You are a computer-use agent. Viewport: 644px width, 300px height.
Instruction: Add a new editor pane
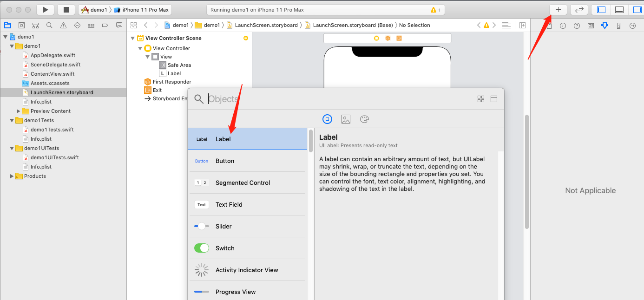click(x=522, y=25)
